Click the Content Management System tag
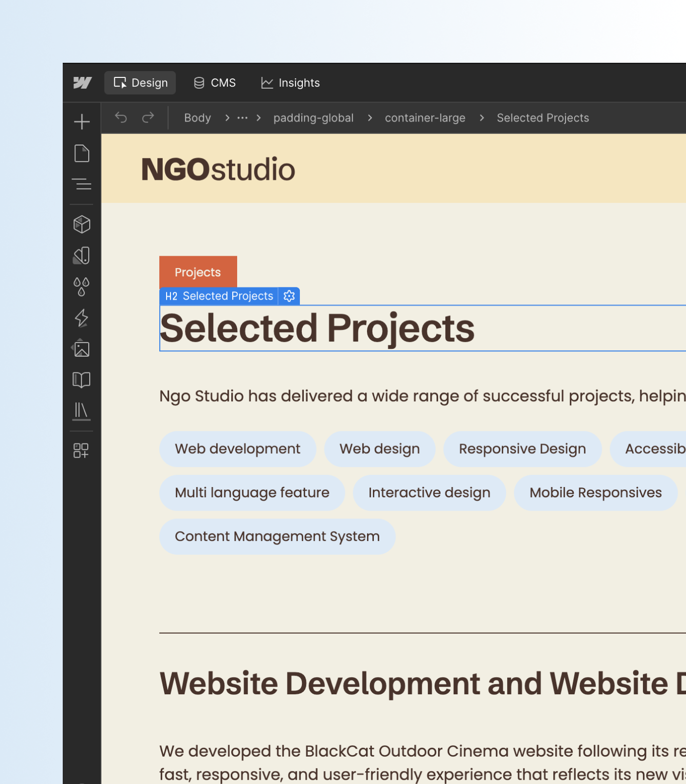Screen dimensions: 686x784 277,537
